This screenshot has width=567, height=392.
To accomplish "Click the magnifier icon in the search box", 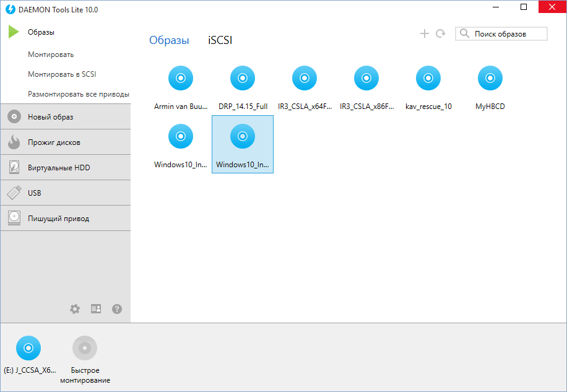I will 464,33.
